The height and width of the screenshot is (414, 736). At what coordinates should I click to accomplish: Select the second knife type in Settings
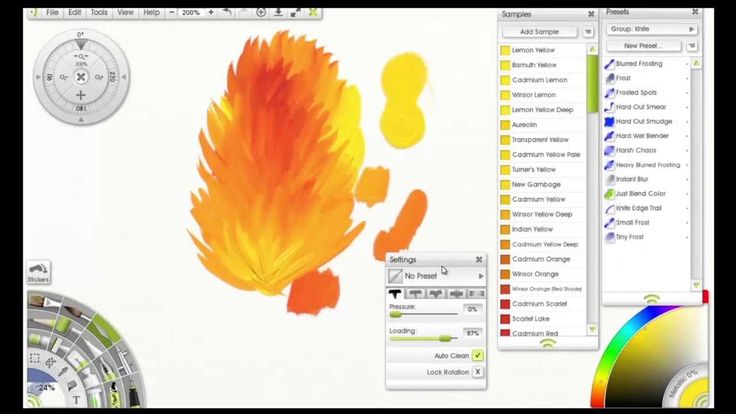click(x=415, y=294)
